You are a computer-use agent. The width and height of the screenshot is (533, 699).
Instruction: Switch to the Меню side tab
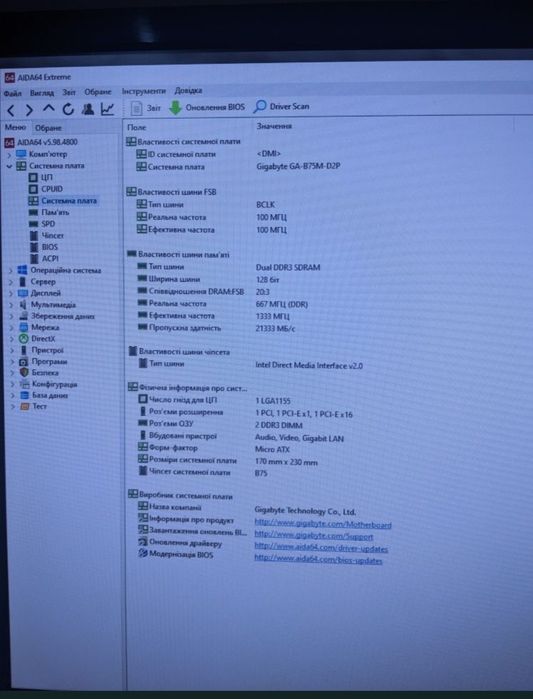coord(16,127)
